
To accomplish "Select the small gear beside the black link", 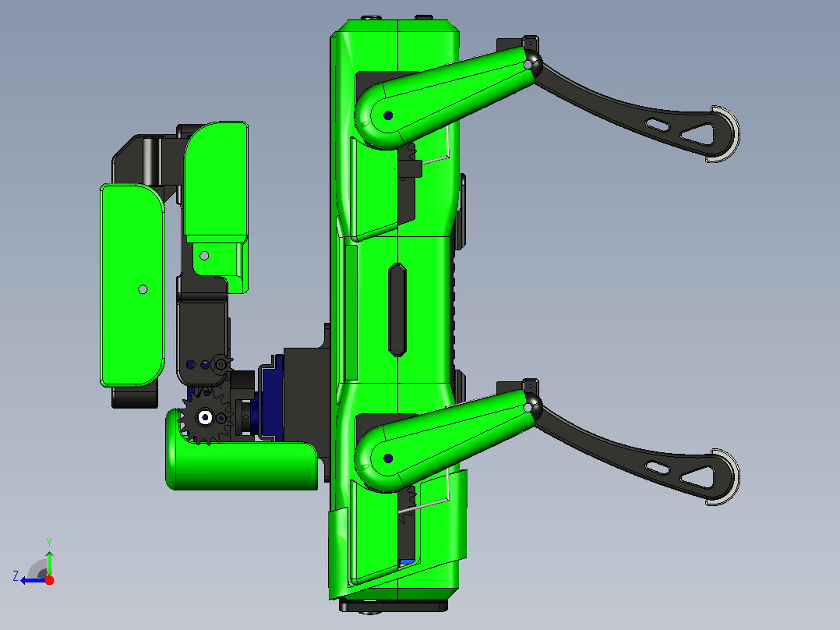I will pyautogui.click(x=221, y=365).
